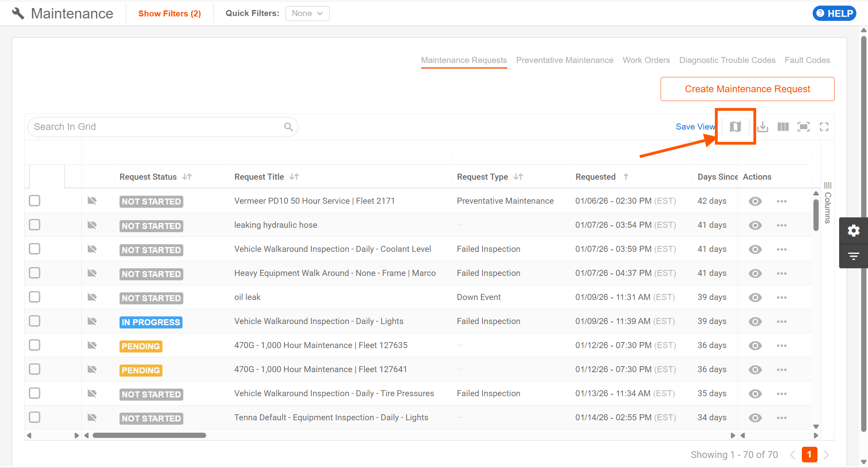Viewport: 868px width, 468px height.
Task: View the oil leak request eye icon
Action: point(755,298)
